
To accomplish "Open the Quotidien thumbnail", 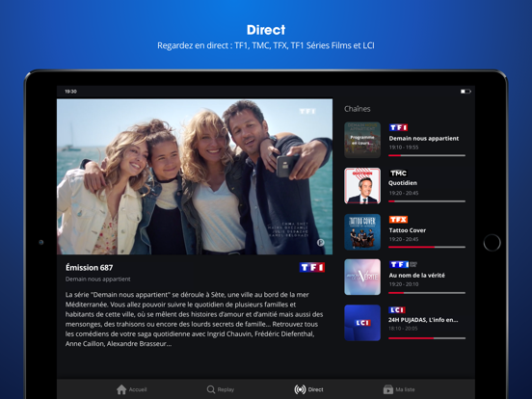I will tap(362, 186).
